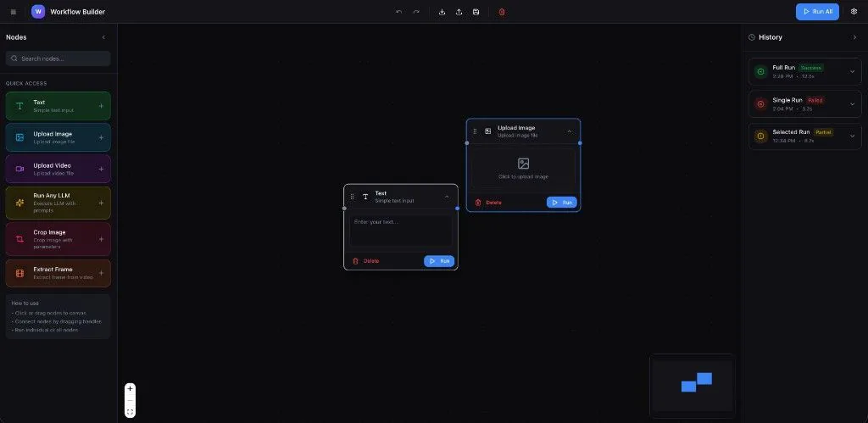Image resolution: width=868 pixels, height=423 pixels.
Task: Collapse the Text node on canvas
Action: pyautogui.click(x=447, y=197)
